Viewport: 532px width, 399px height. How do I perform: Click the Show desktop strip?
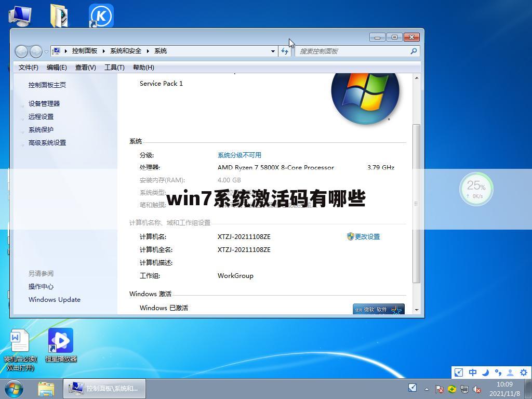pyautogui.click(x=528, y=389)
